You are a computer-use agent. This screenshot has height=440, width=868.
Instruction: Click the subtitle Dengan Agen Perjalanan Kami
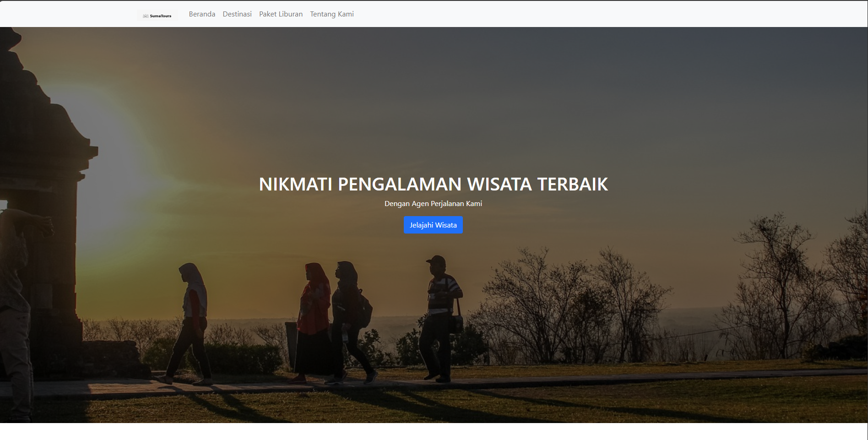[x=433, y=203]
